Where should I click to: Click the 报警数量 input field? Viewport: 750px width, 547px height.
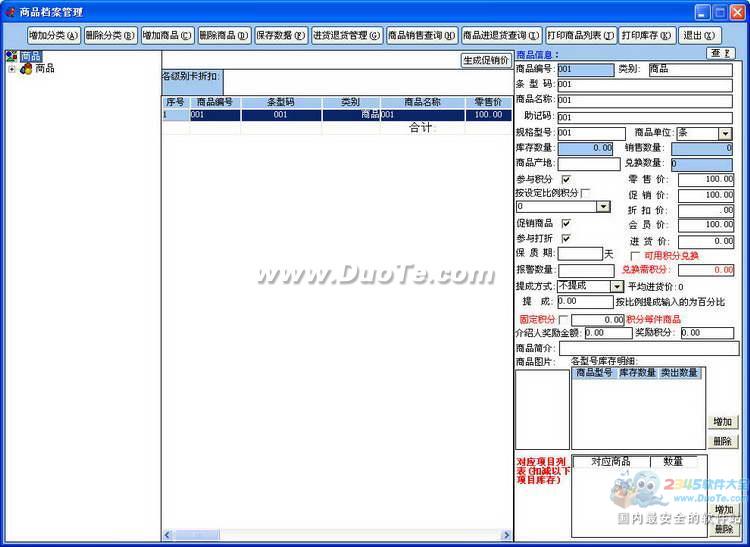click(x=586, y=270)
